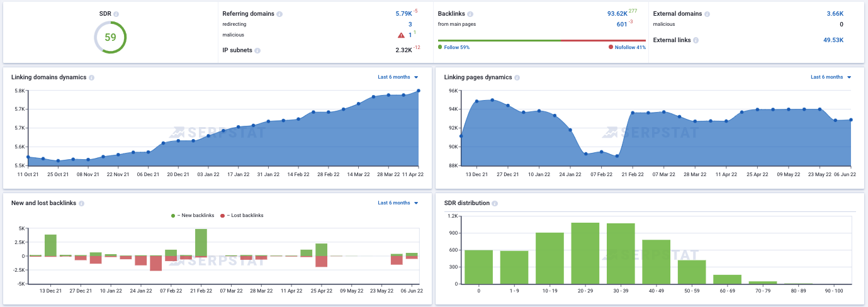Click the info icon next to Backlinks

pos(471,14)
